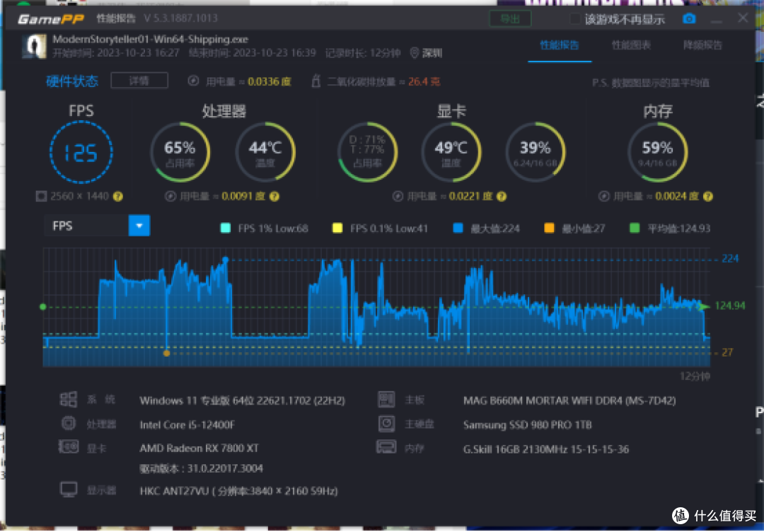Image resolution: width=764 pixels, height=532 pixels.
Task: Click the motherboard icon beside MAG B660M MORTAR
Action: [x=386, y=399]
